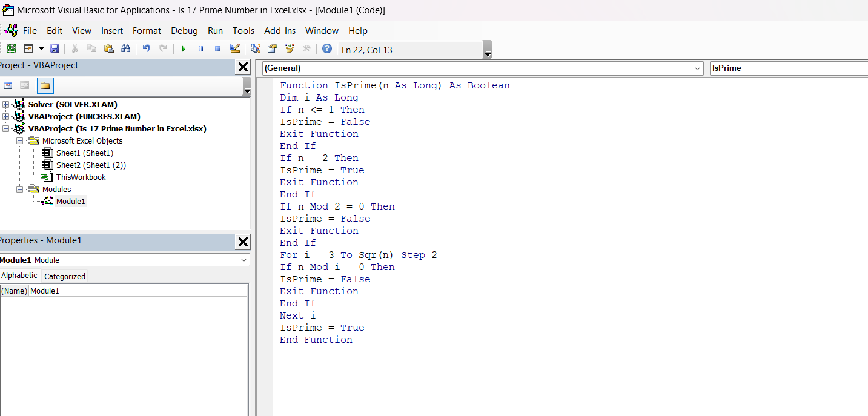Open the Tools menu

[244, 30]
